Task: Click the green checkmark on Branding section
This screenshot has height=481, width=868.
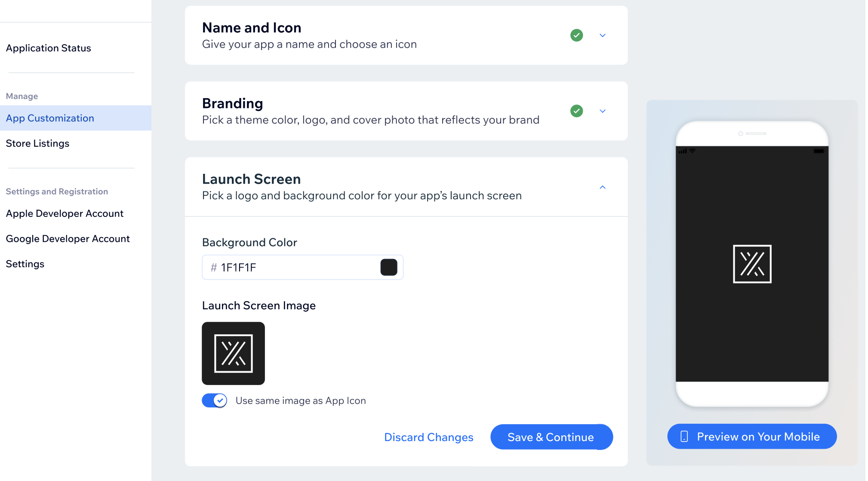Action: [x=577, y=111]
